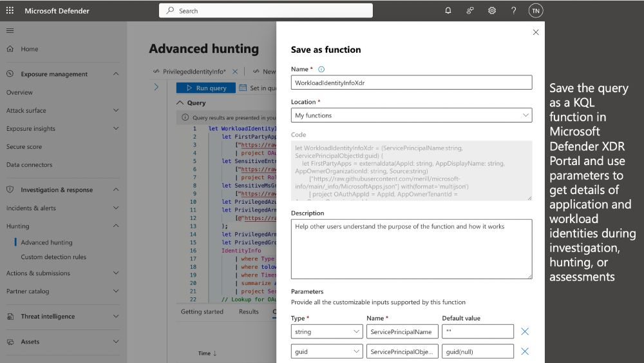Select the PrivilegedIdentityInfo query tab

pos(194,72)
